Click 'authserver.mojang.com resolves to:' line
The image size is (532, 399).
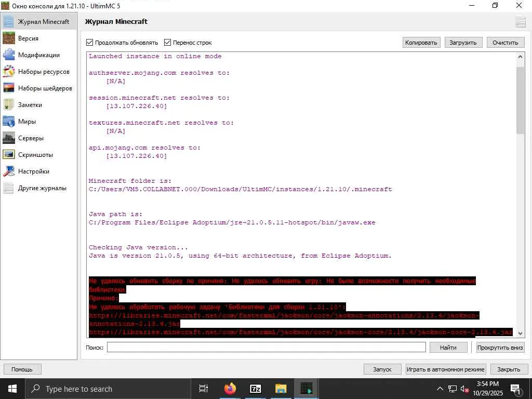159,73
